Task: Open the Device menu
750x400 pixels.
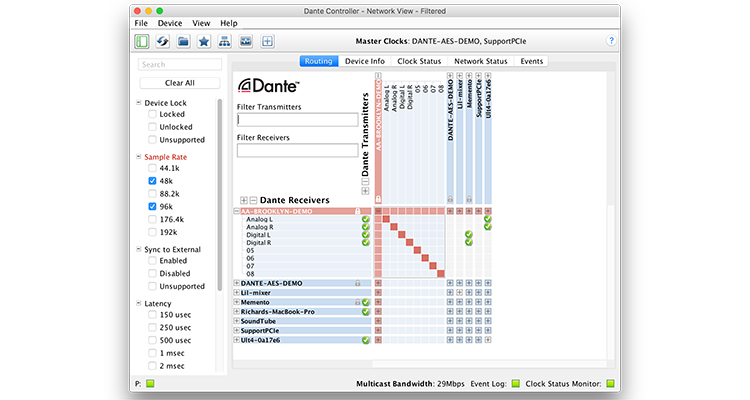Action: [170, 23]
